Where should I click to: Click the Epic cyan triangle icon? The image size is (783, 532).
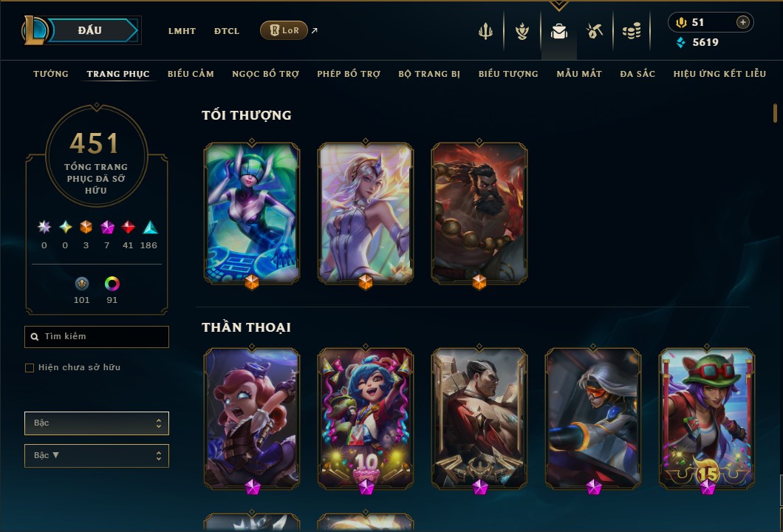point(150,228)
